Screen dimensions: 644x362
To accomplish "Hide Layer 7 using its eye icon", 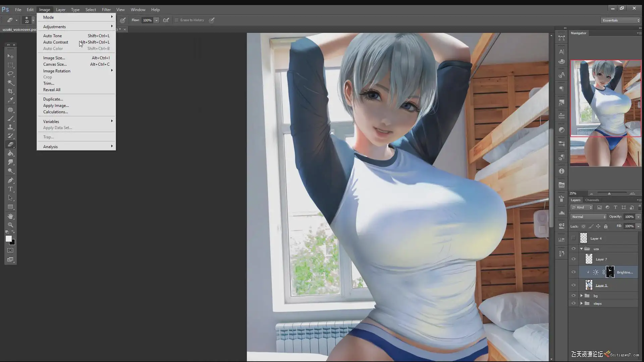I will (574, 259).
